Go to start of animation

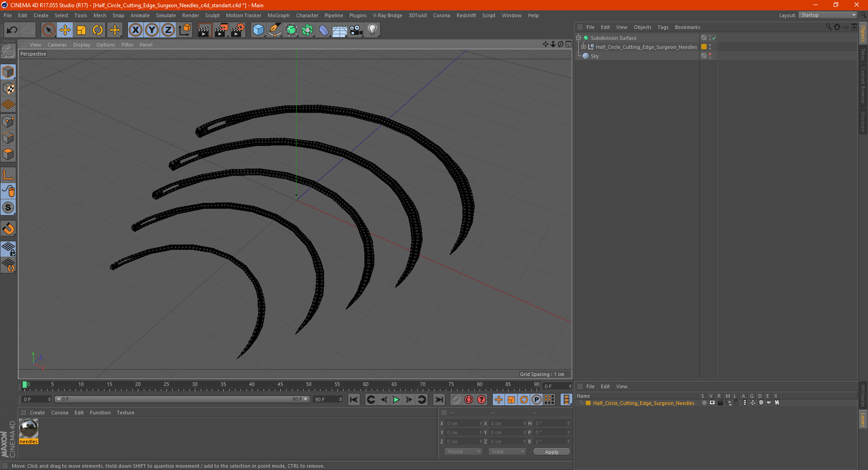pos(354,399)
